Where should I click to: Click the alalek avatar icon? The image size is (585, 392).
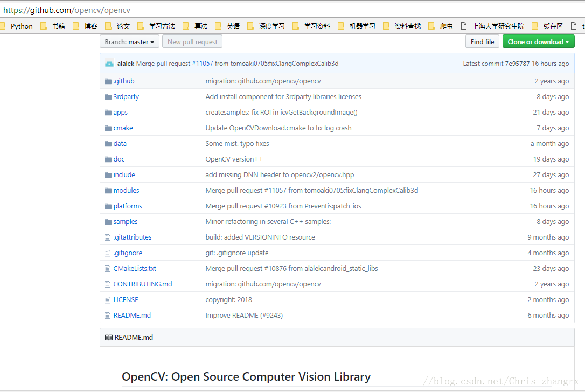109,64
